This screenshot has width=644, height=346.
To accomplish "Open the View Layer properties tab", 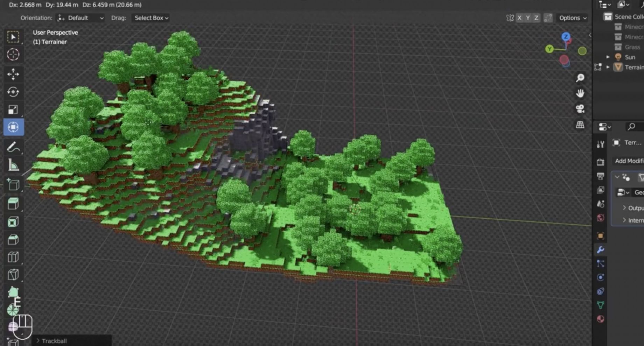I will [x=601, y=190].
